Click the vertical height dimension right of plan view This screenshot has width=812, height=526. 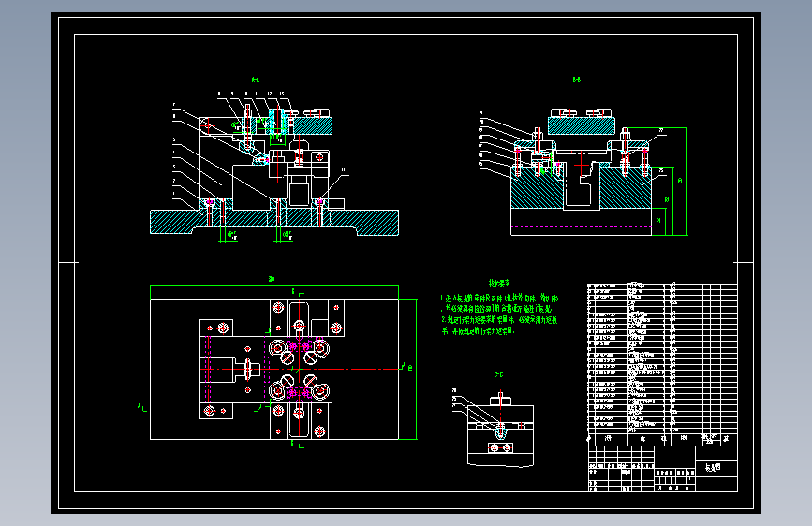[x=411, y=369]
